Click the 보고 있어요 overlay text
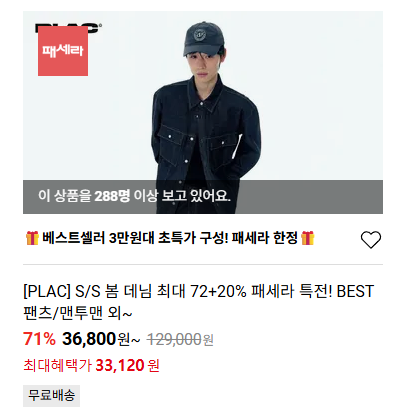 pos(196,196)
